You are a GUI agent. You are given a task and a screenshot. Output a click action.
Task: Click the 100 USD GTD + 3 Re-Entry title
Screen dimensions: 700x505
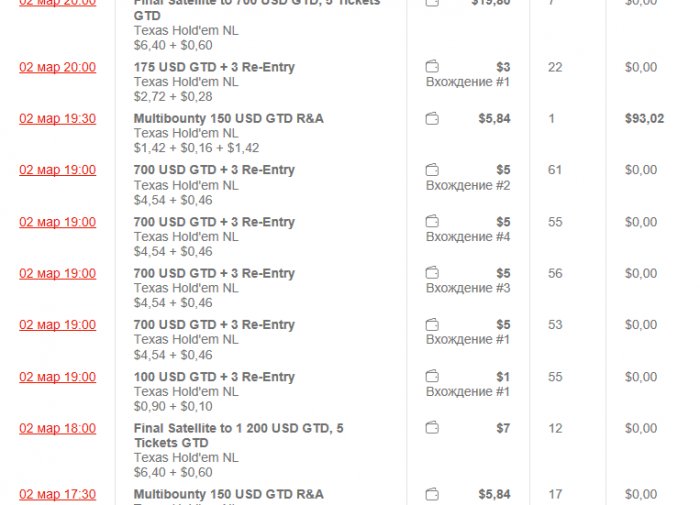(214, 377)
